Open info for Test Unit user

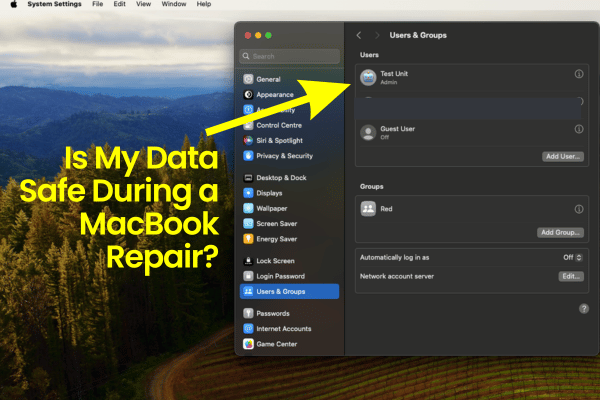click(x=579, y=74)
